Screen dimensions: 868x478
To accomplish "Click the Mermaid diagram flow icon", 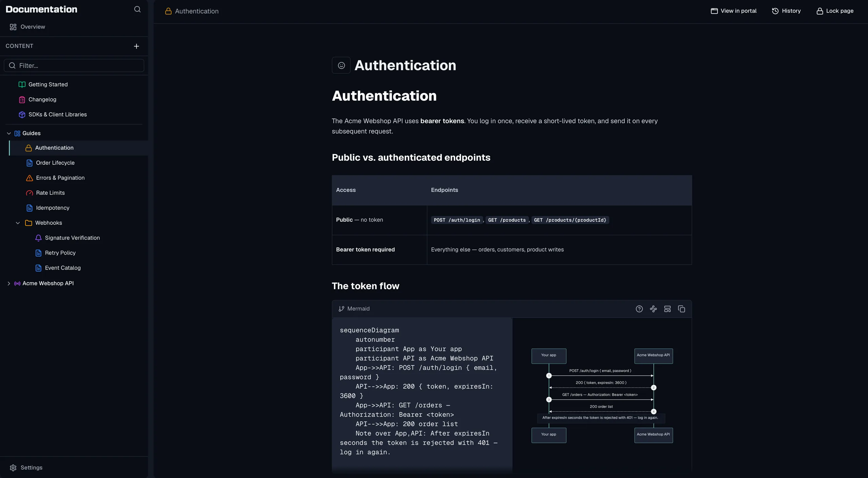I will pyautogui.click(x=653, y=309).
